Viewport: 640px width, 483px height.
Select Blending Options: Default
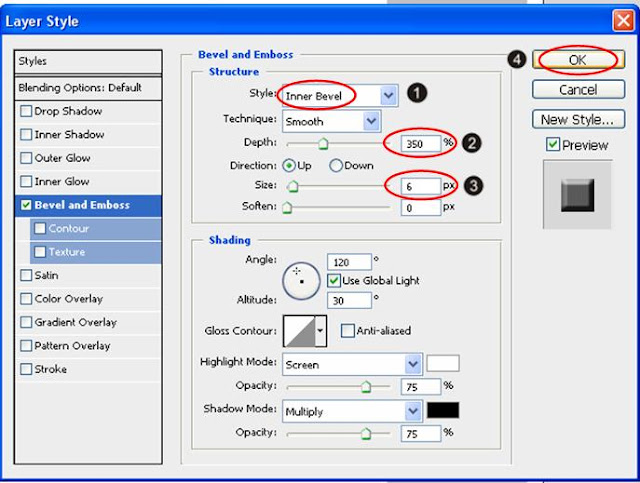(x=88, y=88)
